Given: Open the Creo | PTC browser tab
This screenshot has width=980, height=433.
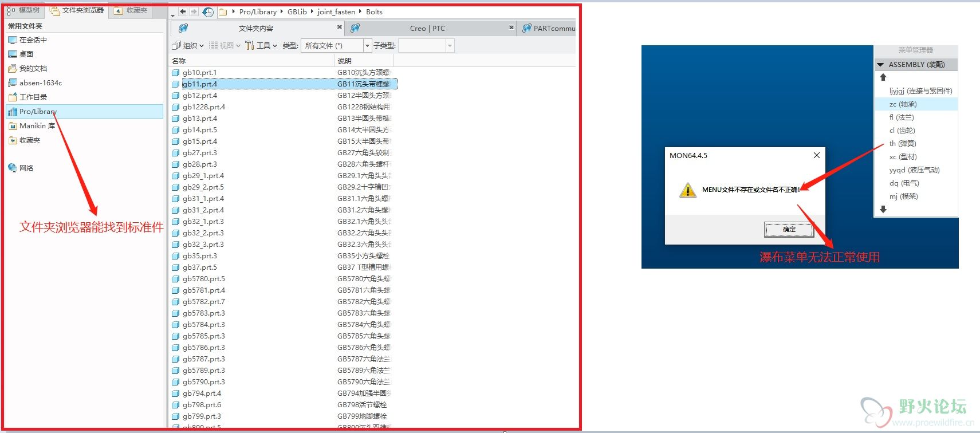Looking at the screenshot, I should (427, 28).
